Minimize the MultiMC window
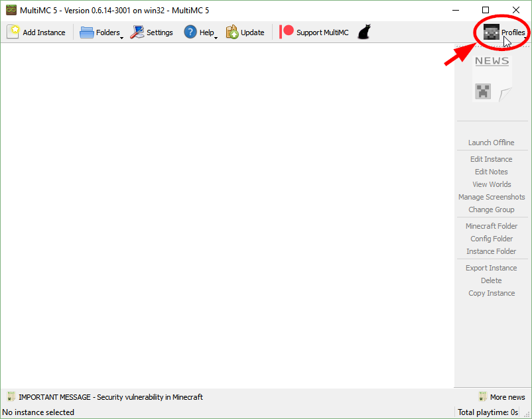Screen dimensions: 532x419 pos(456,10)
